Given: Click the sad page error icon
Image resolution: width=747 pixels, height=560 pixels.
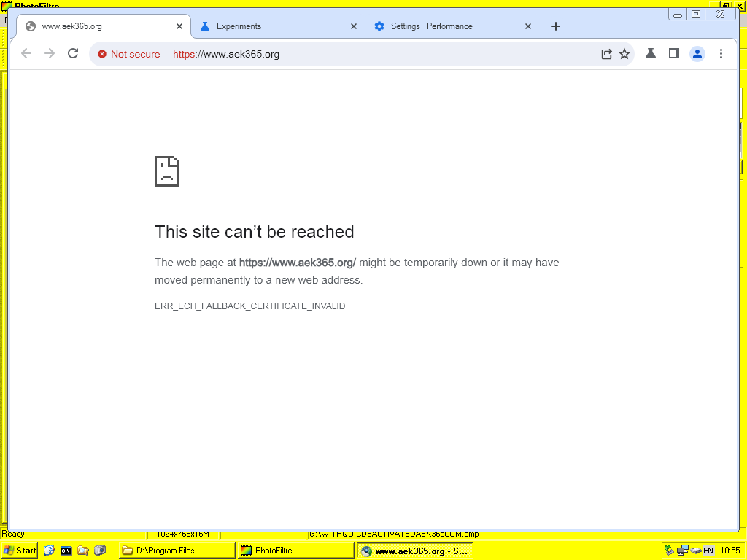Looking at the screenshot, I should [167, 171].
